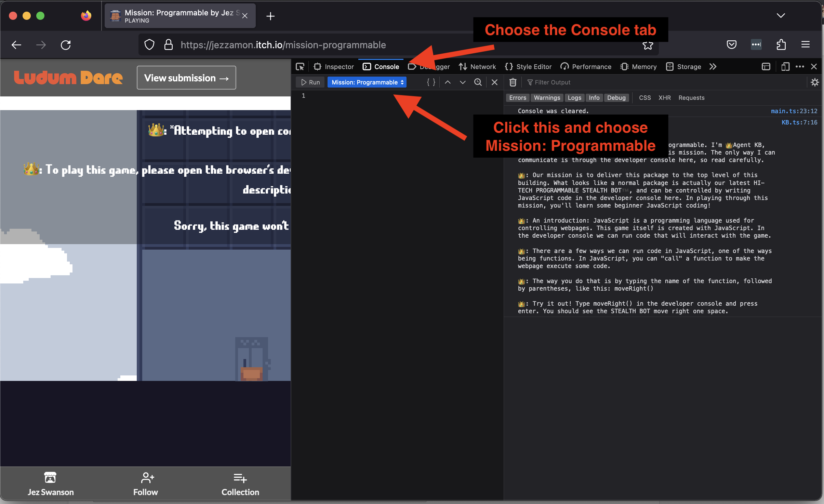Go to previous expression in history
The height and width of the screenshot is (504, 824).
448,82
